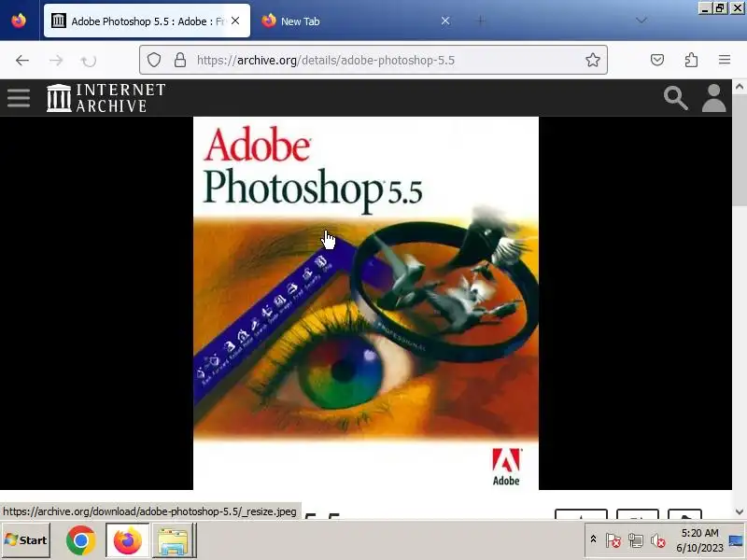747x560 pixels.
Task: Click the page scrollbar down arrow
Action: point(740,511)
